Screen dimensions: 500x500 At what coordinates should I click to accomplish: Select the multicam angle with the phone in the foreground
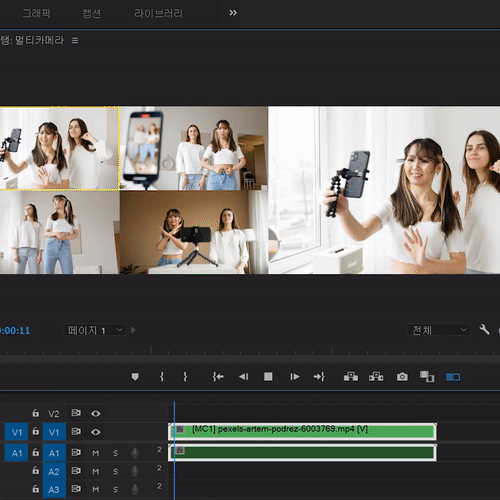tap(194, 148)
